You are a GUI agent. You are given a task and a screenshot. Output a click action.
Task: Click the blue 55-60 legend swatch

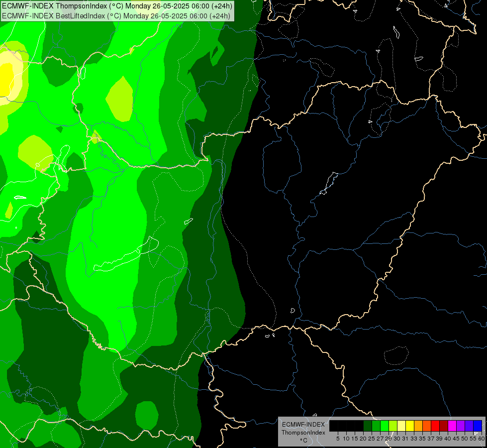pyautogui.click(x=478, y=426)
